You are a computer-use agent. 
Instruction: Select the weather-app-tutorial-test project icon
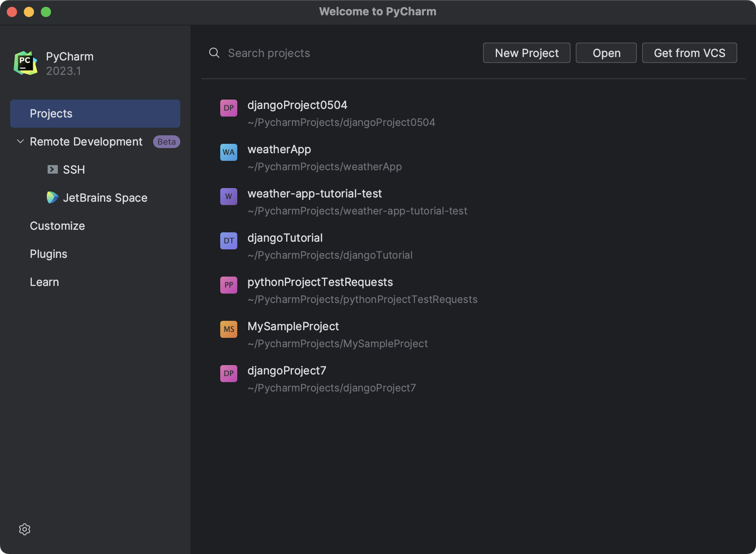229,196
